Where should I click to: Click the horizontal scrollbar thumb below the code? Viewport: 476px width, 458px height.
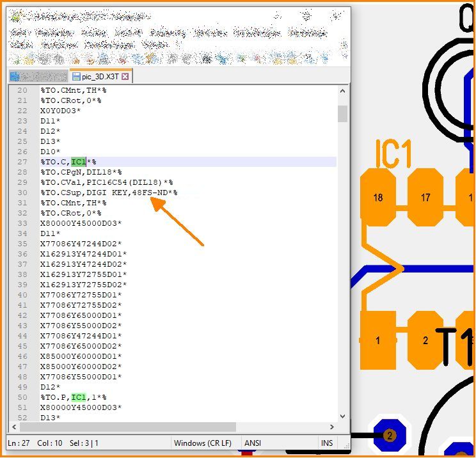tap(128, 427)
